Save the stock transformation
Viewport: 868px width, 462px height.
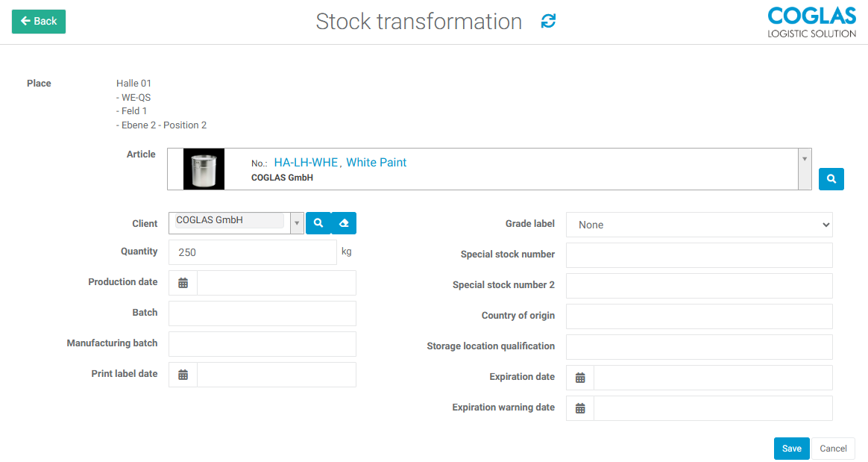791,449
